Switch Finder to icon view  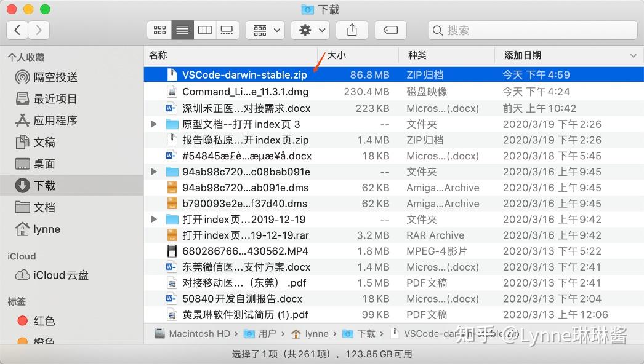pyautogui.click(x=159, y=30)
